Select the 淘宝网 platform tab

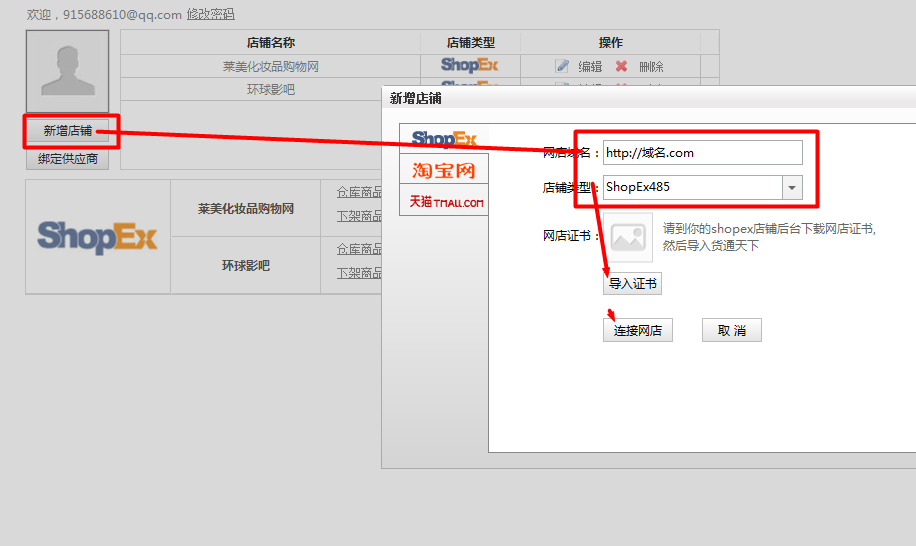(444, 170)
